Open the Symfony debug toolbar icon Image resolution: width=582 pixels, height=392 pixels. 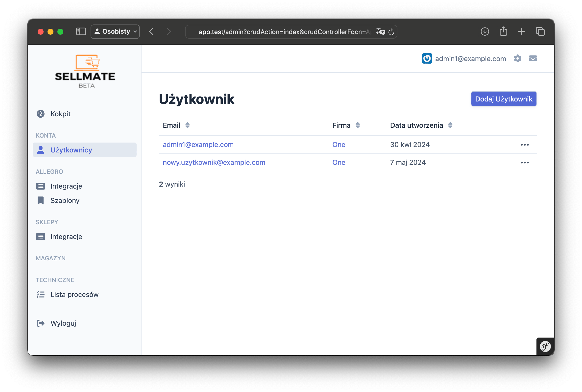(x=545, y=346)
